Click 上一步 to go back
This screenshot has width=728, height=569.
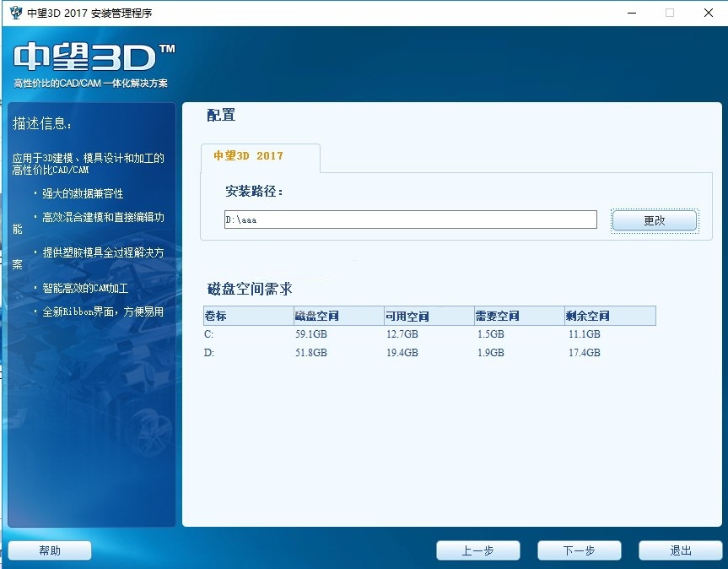[477, 550]
